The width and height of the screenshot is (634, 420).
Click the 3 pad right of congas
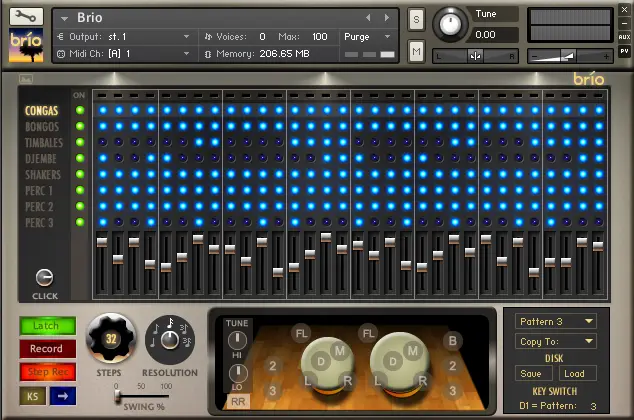click(x=452, y=390)
